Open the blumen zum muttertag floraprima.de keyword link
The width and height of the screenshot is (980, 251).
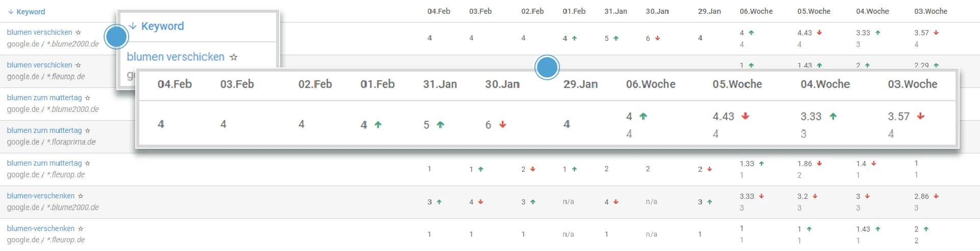[x=44, y=130]
